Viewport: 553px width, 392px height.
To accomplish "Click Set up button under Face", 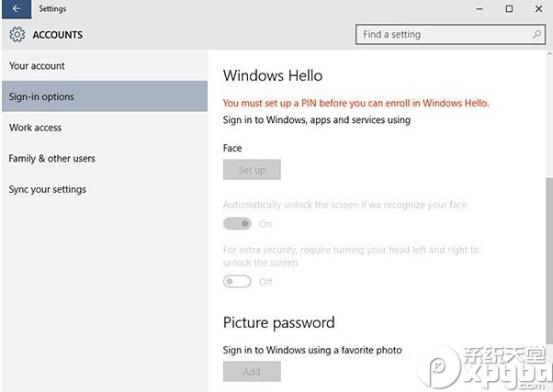I will [x=252, y=170].
